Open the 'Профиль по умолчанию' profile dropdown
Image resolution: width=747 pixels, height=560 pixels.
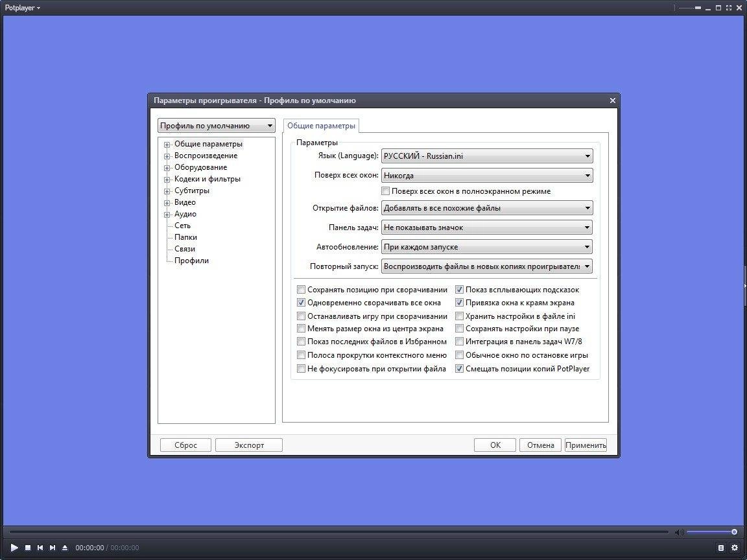click(217, 126)
